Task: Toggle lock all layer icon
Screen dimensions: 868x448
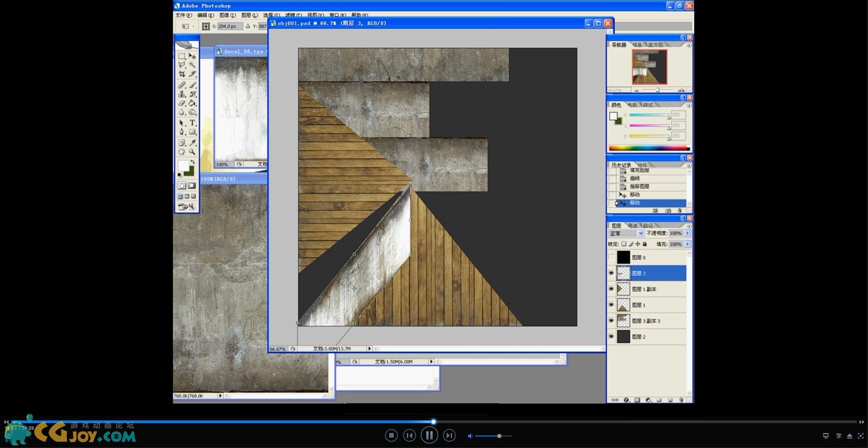Action: (x=645, y=244)
